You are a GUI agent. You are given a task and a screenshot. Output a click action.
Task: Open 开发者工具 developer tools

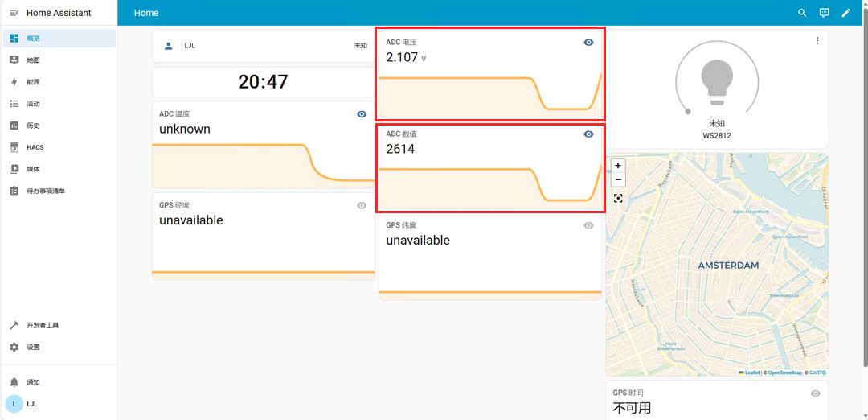[x=59, y=325]
